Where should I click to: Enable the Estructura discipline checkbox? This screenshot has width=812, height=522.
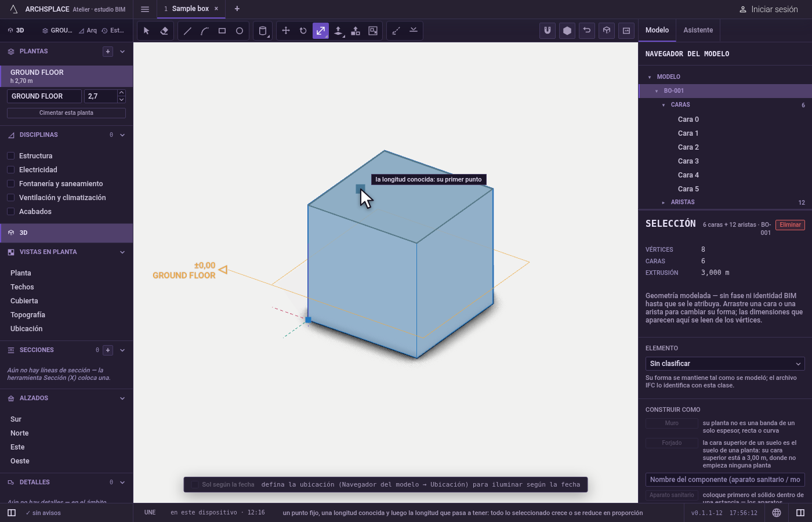coord(10,156)
